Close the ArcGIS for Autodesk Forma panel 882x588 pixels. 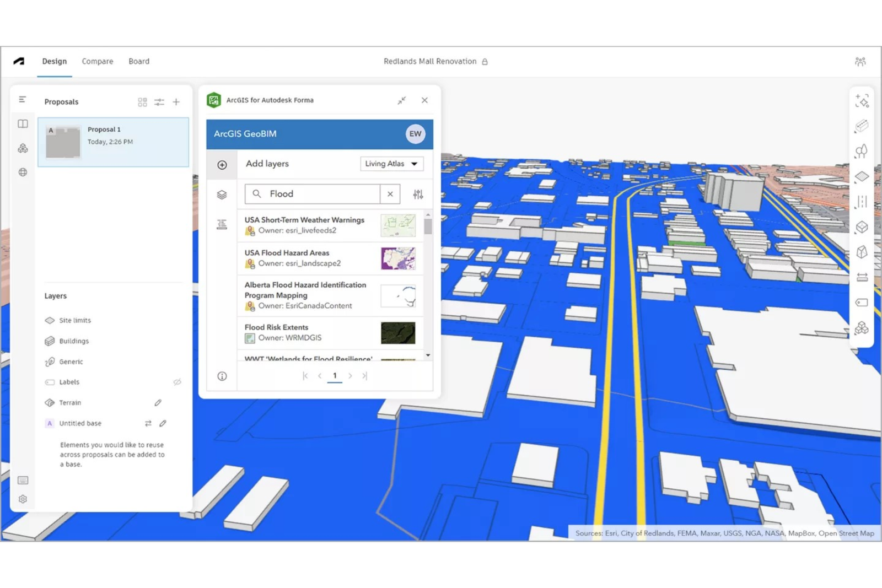[424, 100]
